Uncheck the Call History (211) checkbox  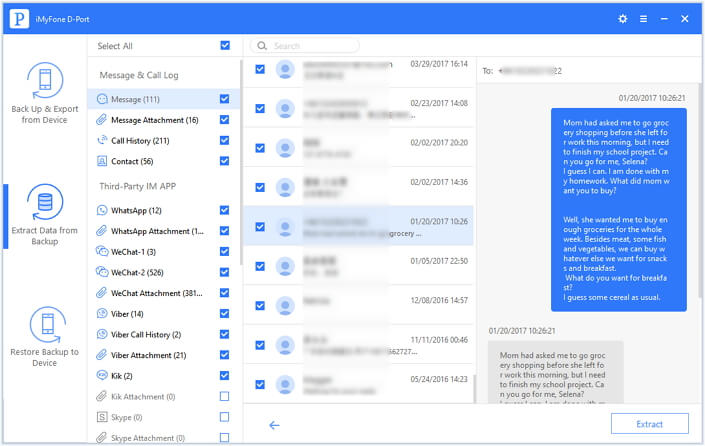224,140
